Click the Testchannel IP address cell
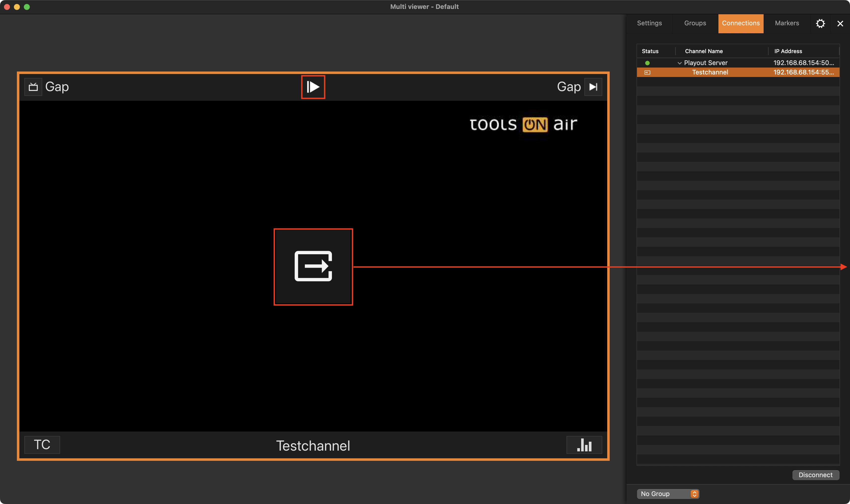850x504 pixels. coord(804,72)
